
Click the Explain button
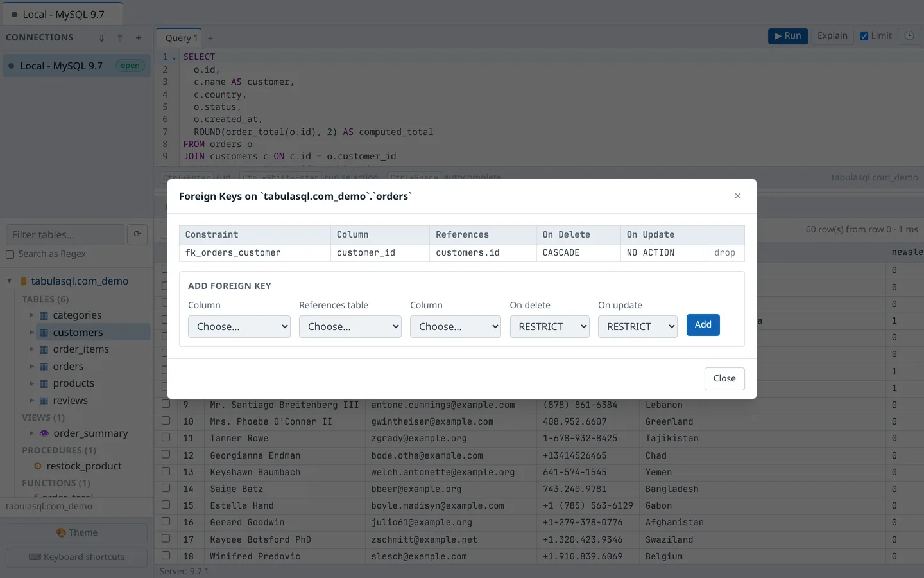(x=832, y=36)
